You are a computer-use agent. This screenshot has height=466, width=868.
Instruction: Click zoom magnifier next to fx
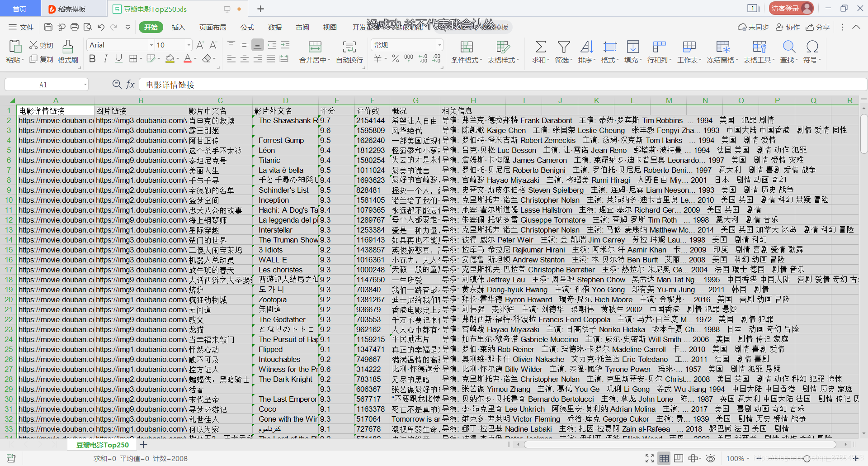117,84
